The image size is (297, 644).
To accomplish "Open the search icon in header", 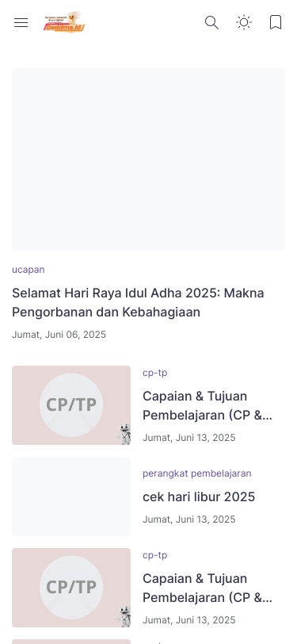I will pyautogui.click(x=211, y=22).
